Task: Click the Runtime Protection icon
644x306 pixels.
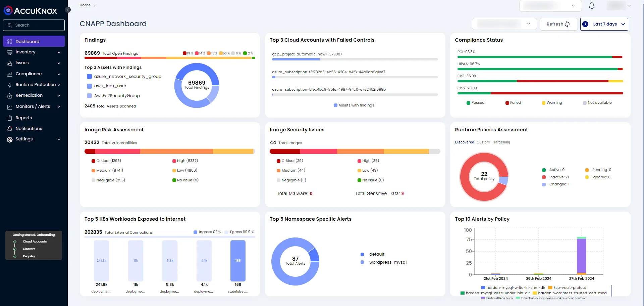Action: (10, 85)
